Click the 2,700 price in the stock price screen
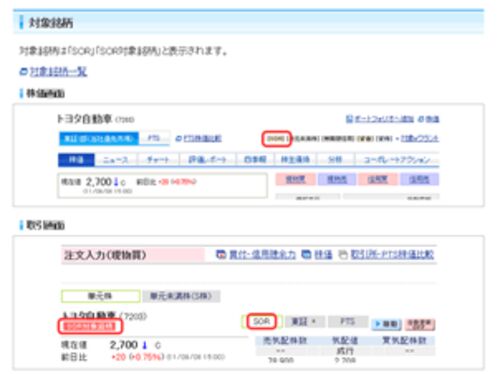500x374 pixels. (x=99, y=182)
